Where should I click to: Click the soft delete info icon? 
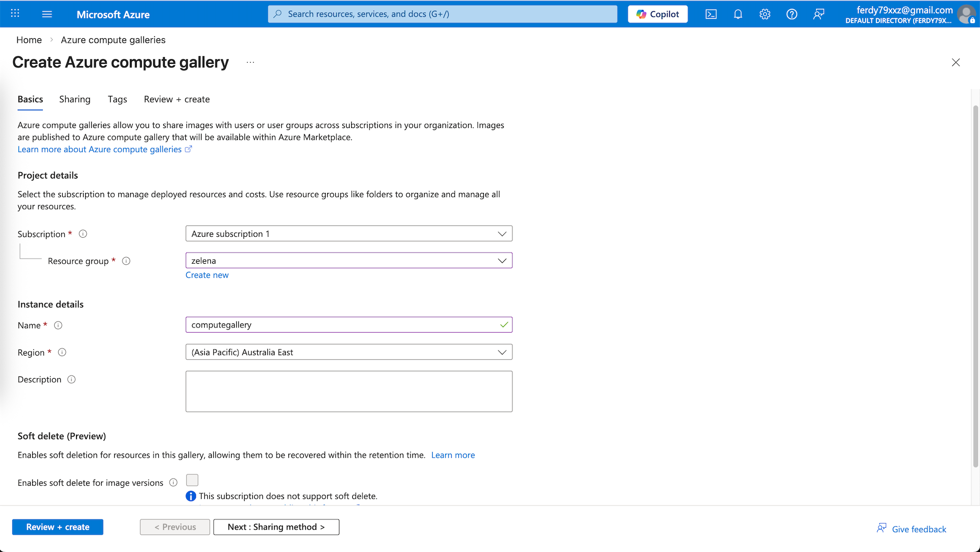coord(174,483)
